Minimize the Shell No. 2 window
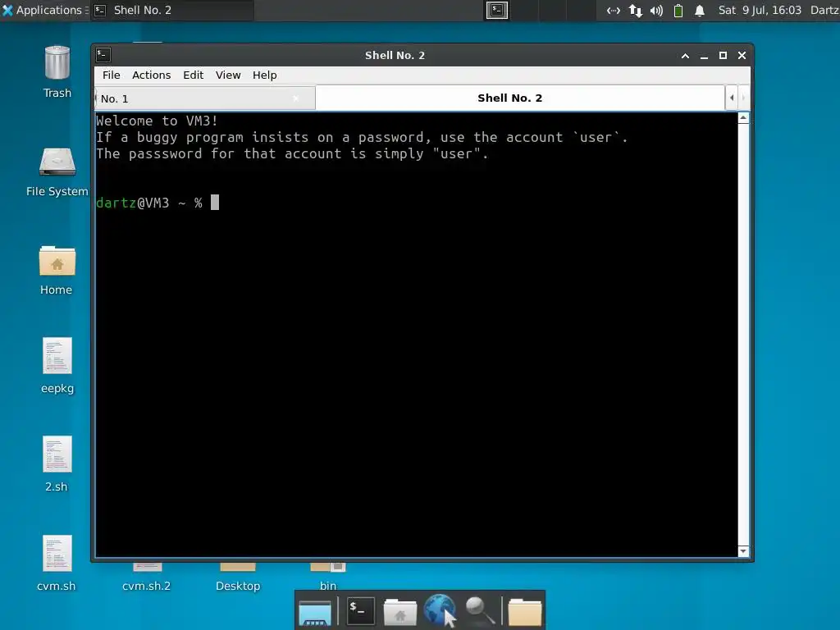840x630 pixels. coord(704,56)
